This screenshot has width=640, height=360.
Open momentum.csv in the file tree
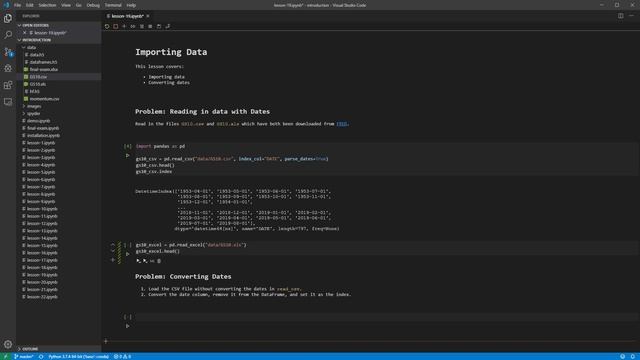[58, 99]
